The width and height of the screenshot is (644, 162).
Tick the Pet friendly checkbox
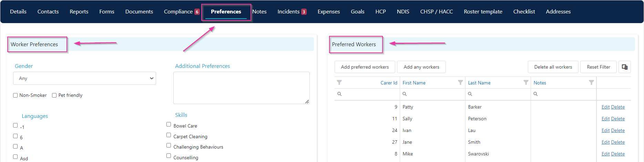pyautogui.click(x=54, y=95)
